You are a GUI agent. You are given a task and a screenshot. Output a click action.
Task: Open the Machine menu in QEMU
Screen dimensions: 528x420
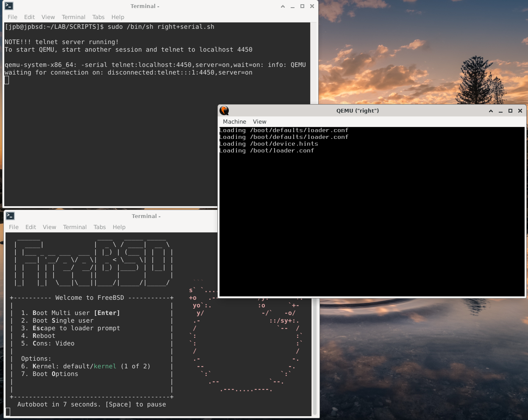click(x=234, y=122)
